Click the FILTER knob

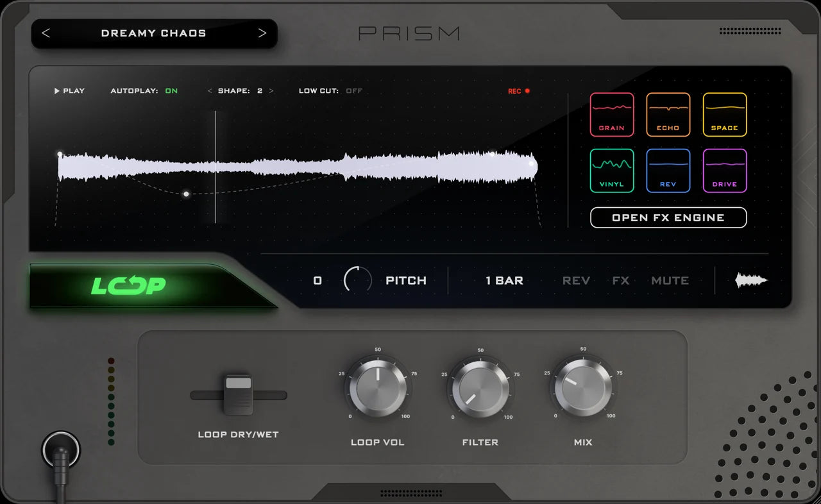tap(480, 389)
